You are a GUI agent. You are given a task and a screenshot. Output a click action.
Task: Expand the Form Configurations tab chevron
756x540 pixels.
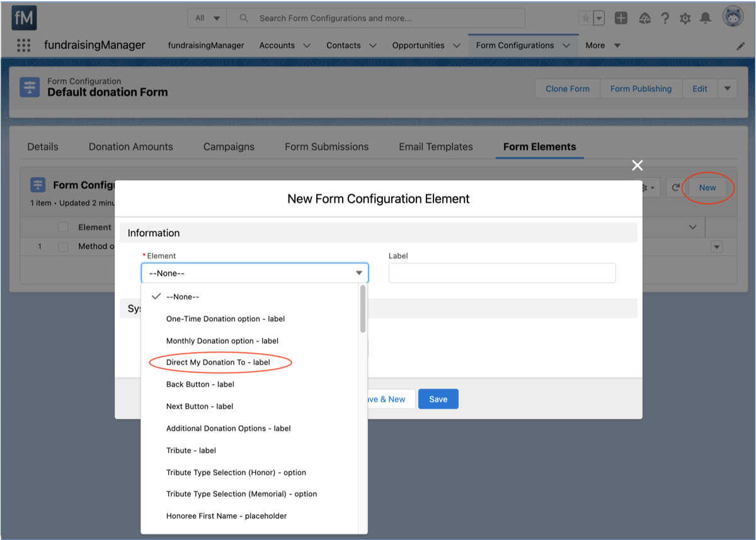click(x=566, y=45)
